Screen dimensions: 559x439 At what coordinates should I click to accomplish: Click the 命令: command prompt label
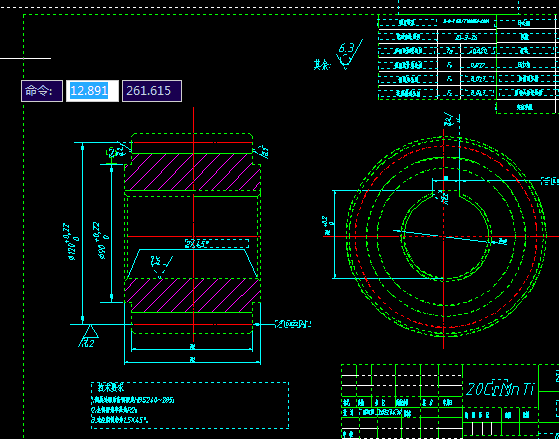point(42,91)
